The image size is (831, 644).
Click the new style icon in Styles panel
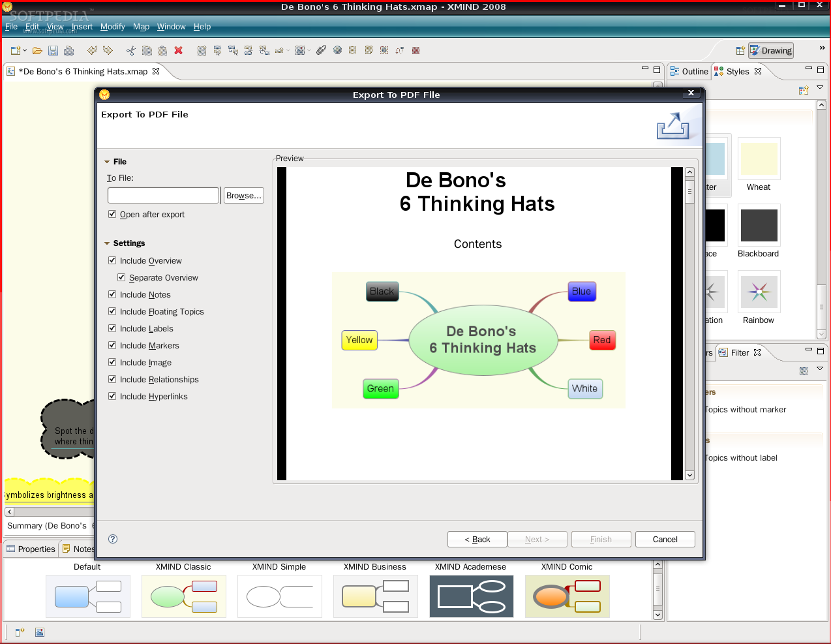(804, 91)
